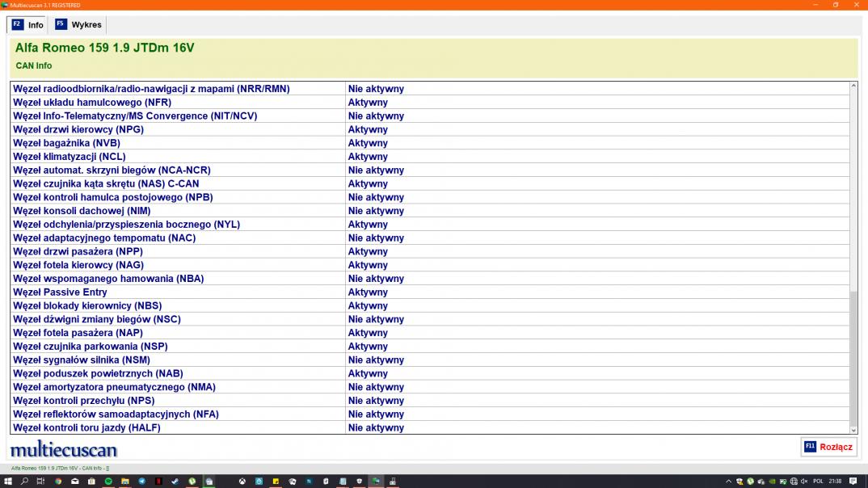This screenshot has height=488, width=868.
Task: Open Steam from the taskbar
Action: [x=175, y=482]
